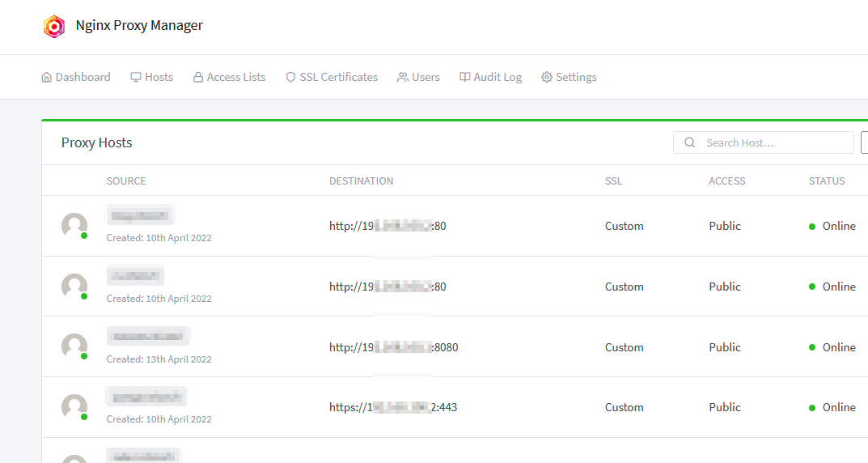The image size is (868, 463).
Task: Focus the Search Host input field
Action: 764,142
